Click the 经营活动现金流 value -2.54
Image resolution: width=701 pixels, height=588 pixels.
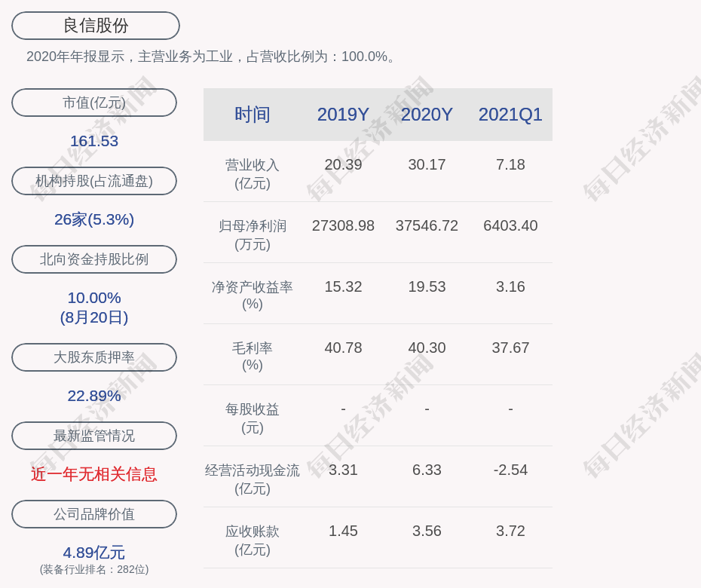(510, 470)
